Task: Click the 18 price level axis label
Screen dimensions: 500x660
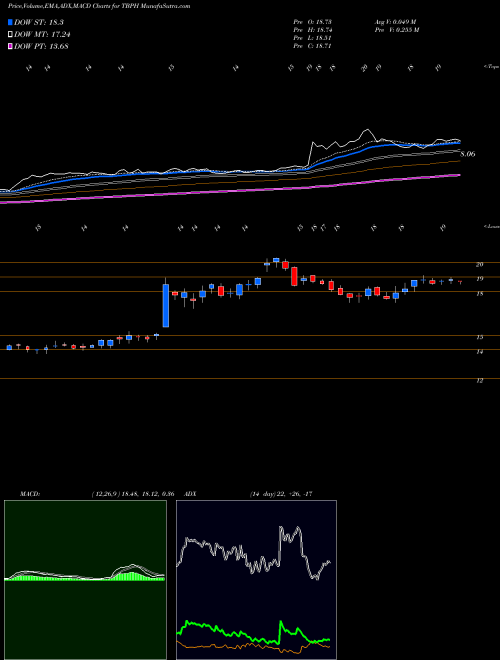Action: (479, 293)
